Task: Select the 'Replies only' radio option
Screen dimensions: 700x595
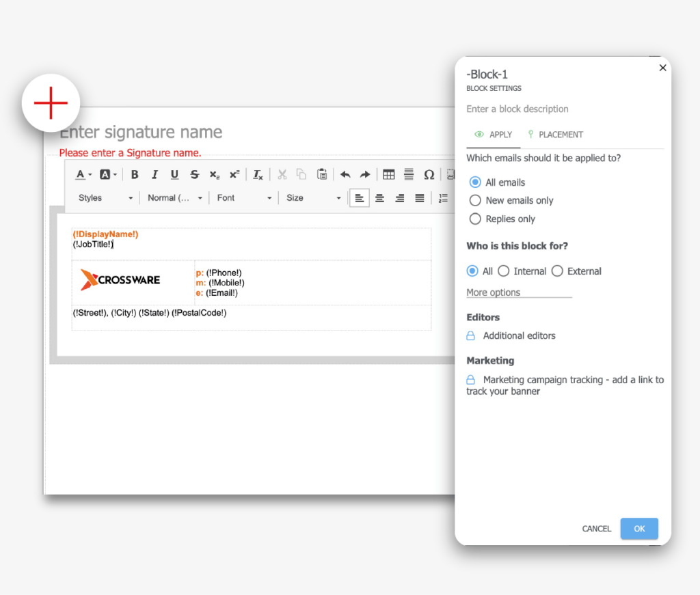Action: coord(475,219)
